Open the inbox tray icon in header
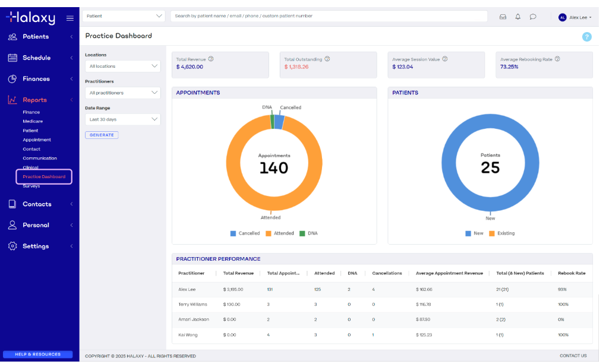Screen dimensions: 603x364 [503, 17]
